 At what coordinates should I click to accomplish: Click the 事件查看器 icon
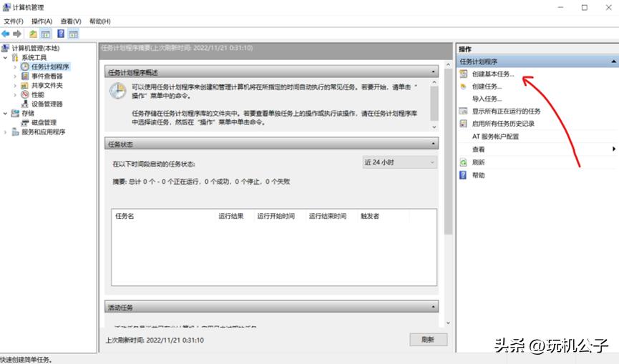pos(25,76)
